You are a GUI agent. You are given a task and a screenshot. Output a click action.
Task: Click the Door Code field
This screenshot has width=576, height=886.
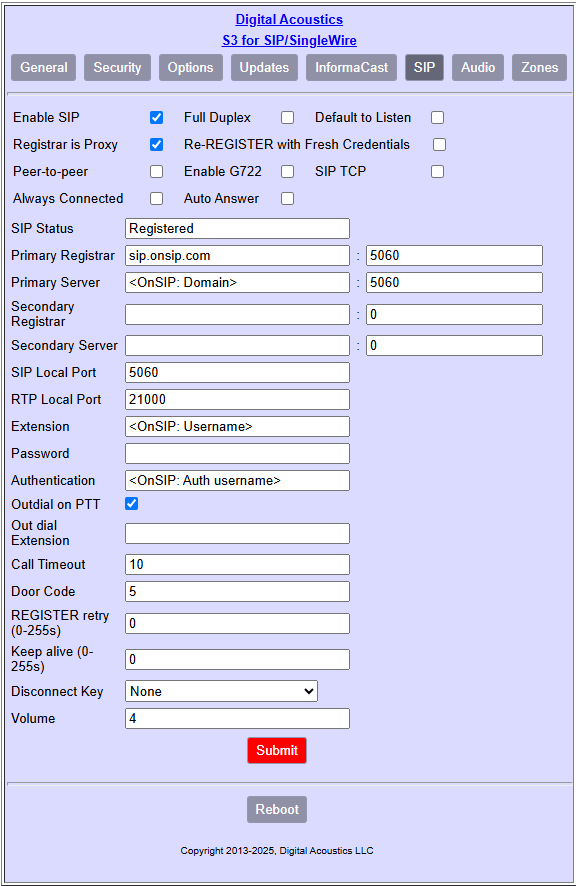237,592
